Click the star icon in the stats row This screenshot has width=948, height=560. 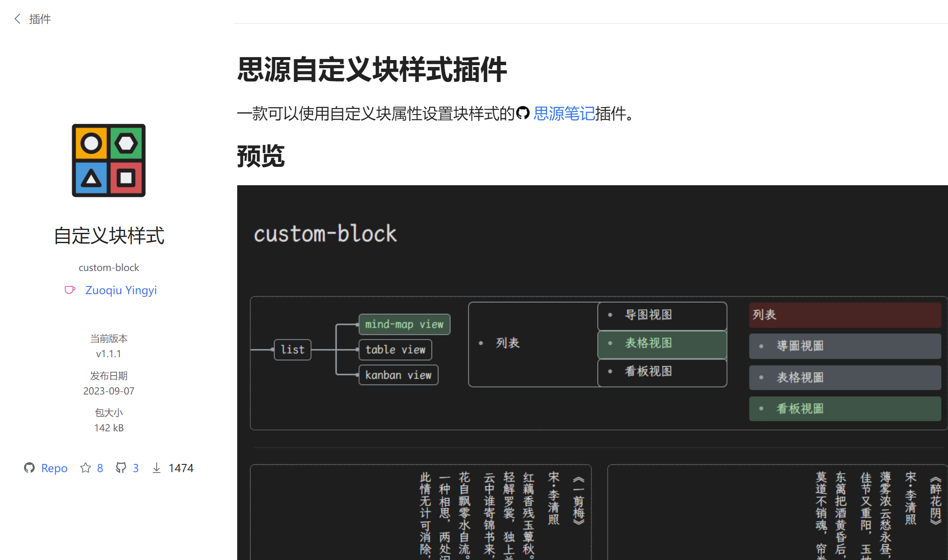(x=85, y=468)
